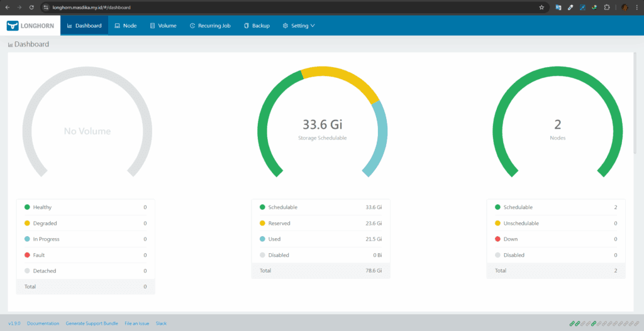
Task: Open the Backup tab
Action: coord(257,25)
